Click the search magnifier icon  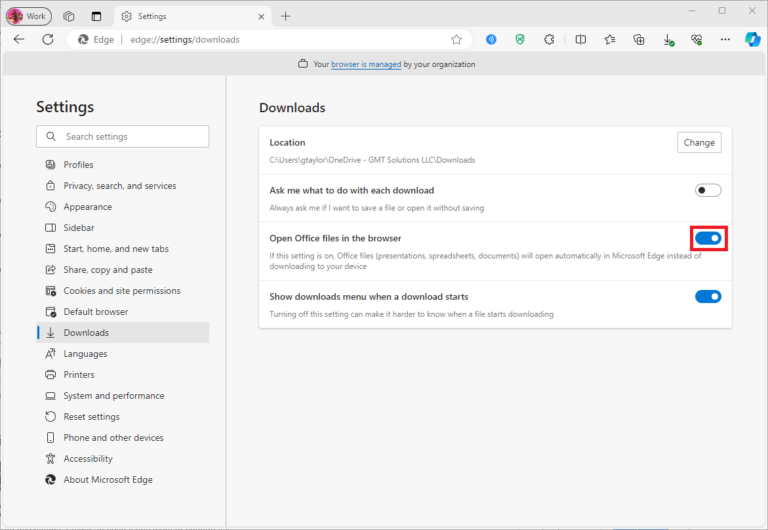[x=51, y=137]
